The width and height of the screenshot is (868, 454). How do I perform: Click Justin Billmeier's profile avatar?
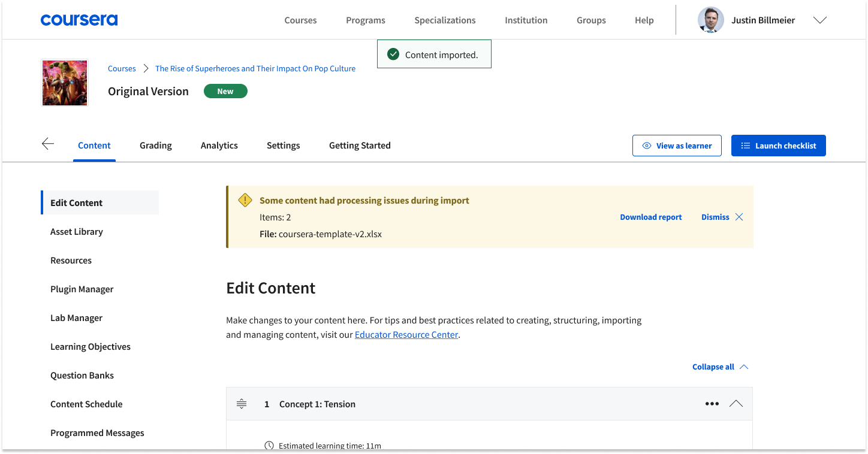click(711, 20)
